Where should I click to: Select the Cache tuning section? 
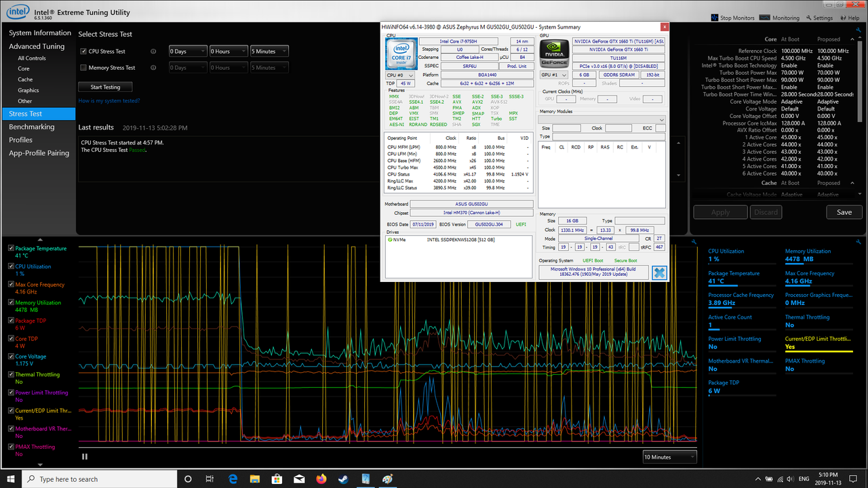pos(25,79)
